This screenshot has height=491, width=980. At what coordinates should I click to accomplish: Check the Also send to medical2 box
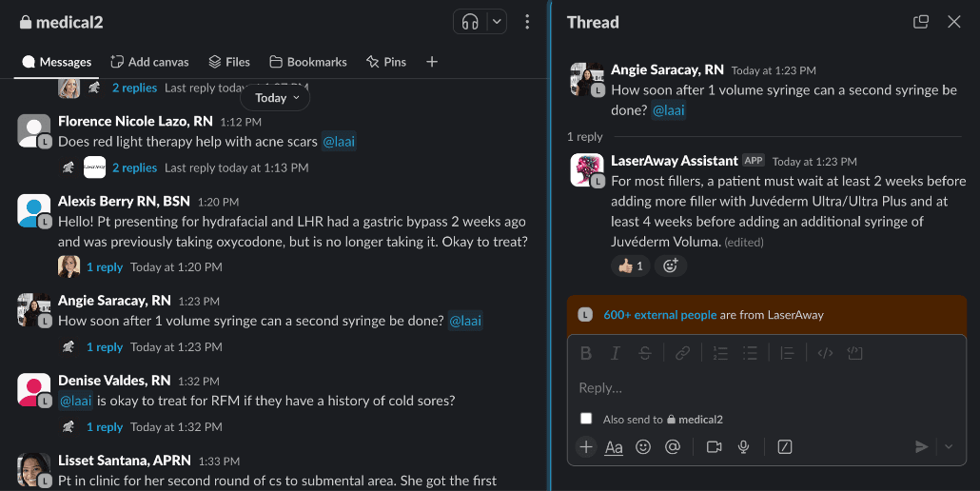586,419
